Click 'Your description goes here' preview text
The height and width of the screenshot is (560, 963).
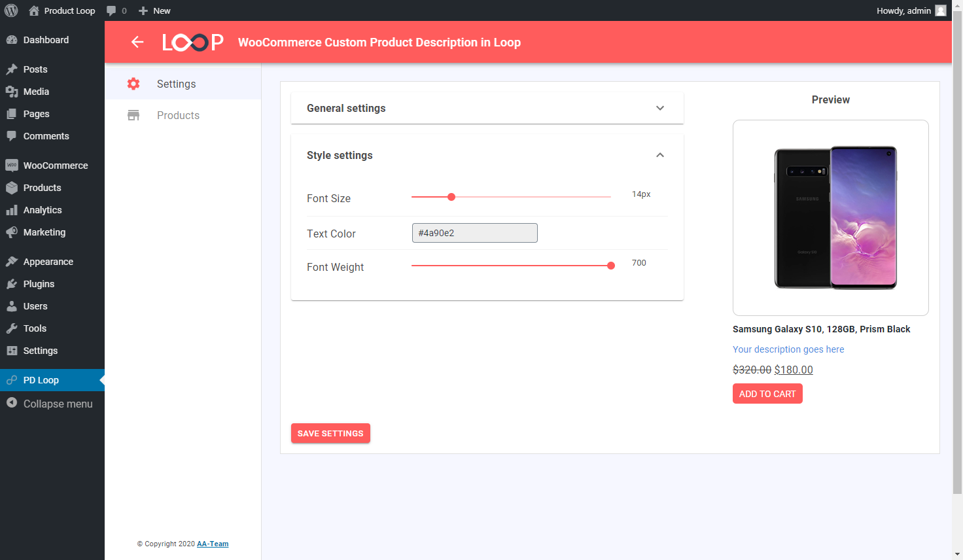(x=788, y=349)
